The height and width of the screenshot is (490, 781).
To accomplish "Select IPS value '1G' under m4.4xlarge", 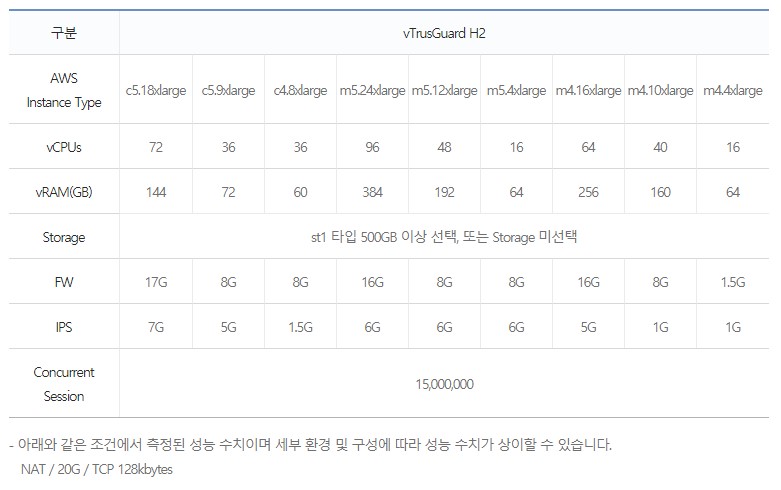I will pyautogui.click(x=733, y=327).
